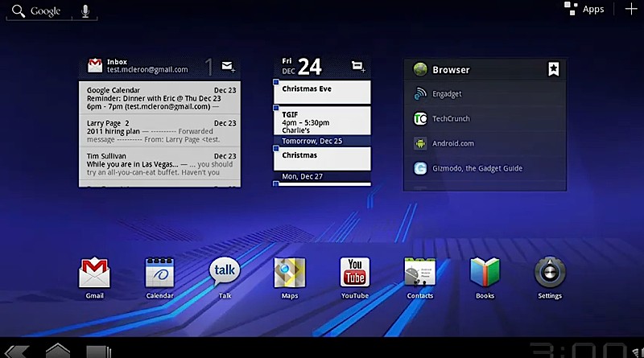
Task: Tap the voice search microphone
Action: (85, 11)
